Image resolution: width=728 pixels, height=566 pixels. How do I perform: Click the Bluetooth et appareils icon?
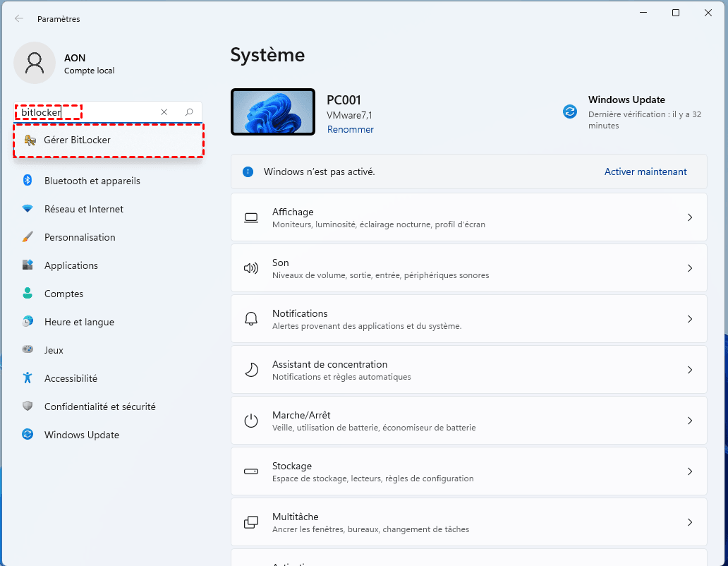[28, 181]
